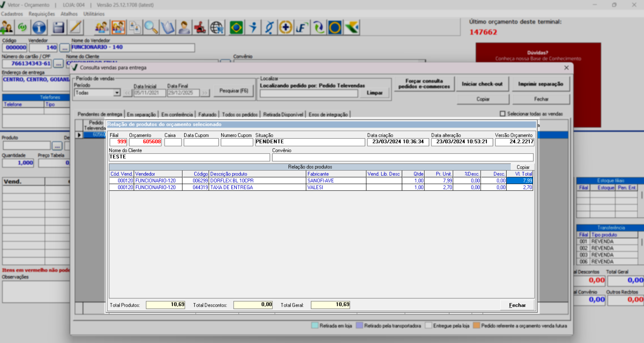Screen dimensions: 644x343
Task: Open the globe with shopping cart icon
Action: tap(217, 28)
